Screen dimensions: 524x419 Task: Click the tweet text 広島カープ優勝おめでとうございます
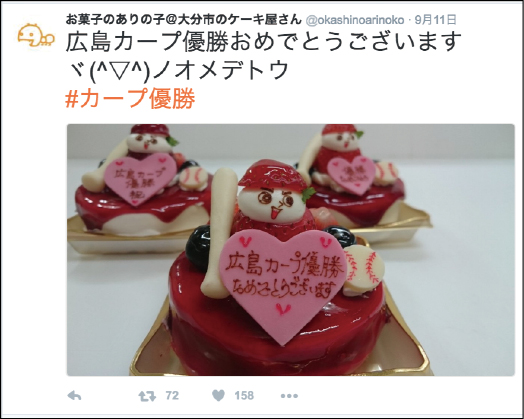tap(264, 42)
